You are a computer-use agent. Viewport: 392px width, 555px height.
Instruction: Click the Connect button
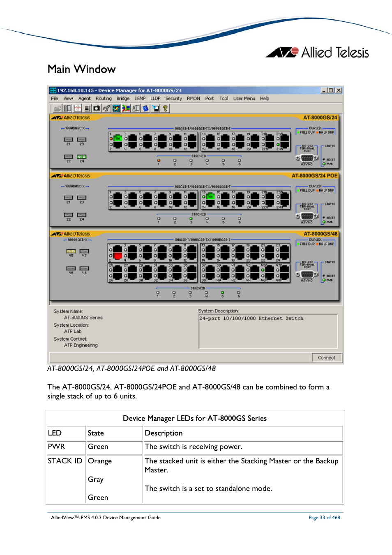pos(326,358)
